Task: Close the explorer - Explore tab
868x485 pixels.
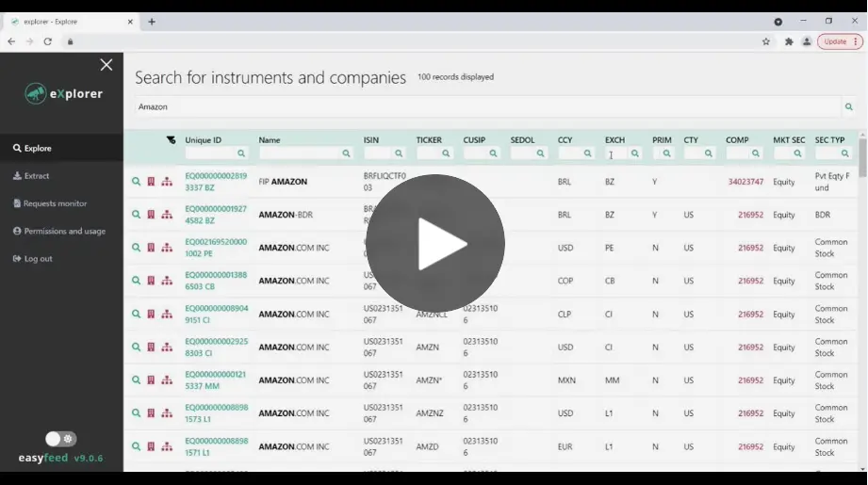Action: pyautogui.click(x=130, y=22)
